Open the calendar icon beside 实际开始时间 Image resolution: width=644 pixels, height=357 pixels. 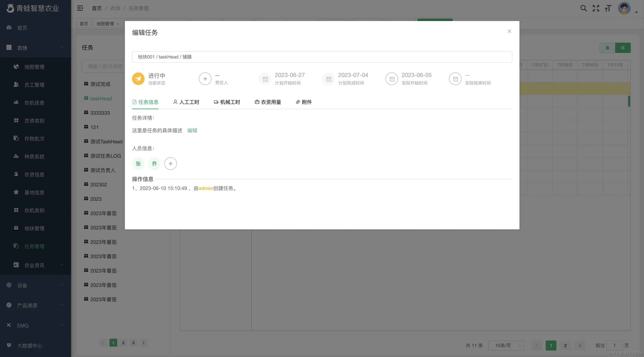click(x=392, y=79)
